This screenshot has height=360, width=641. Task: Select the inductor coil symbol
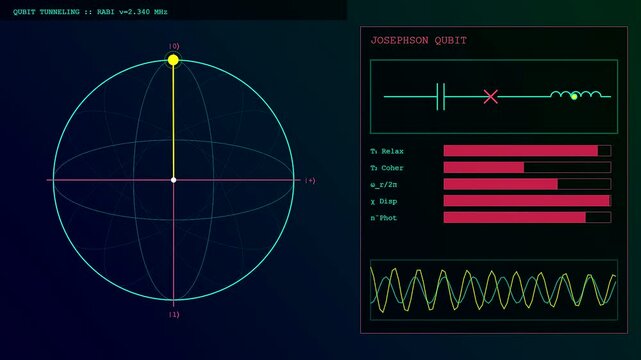(576, 95)
